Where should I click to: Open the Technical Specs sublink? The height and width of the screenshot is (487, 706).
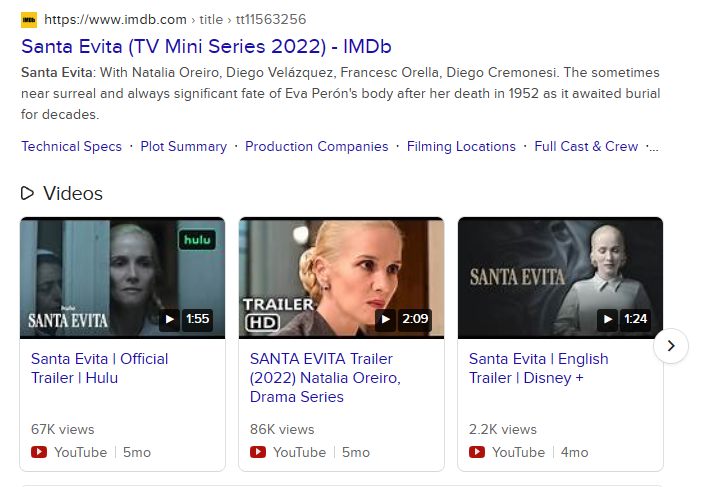(x=72, y=146)
